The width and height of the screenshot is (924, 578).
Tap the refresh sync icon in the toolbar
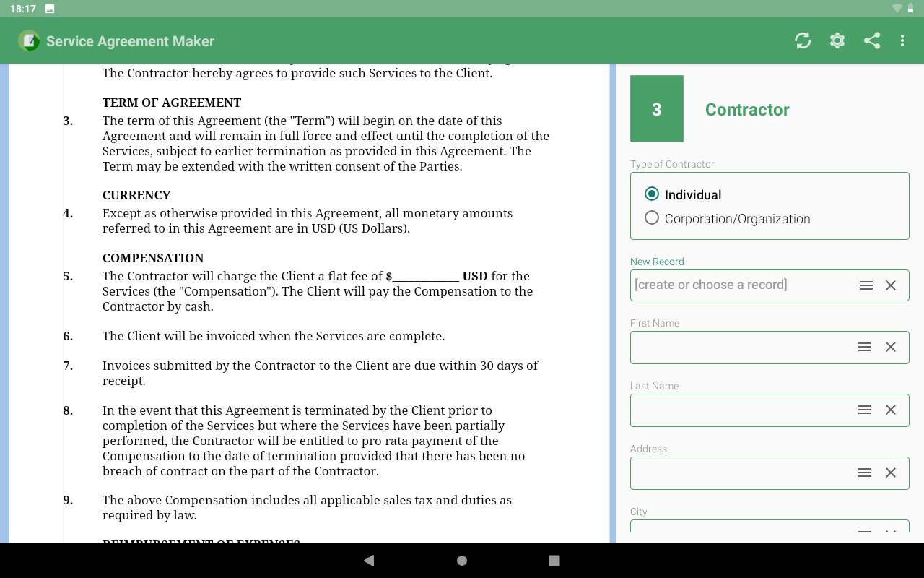tap(803, 40)
